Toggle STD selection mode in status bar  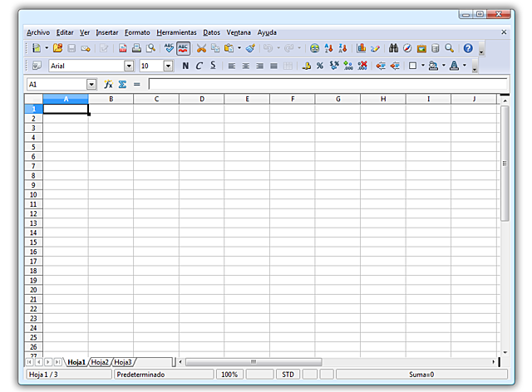click(288, 375)
